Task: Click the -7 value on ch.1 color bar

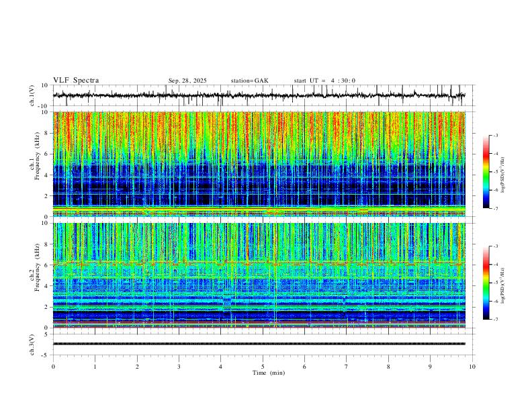Action: click(495, 208)
